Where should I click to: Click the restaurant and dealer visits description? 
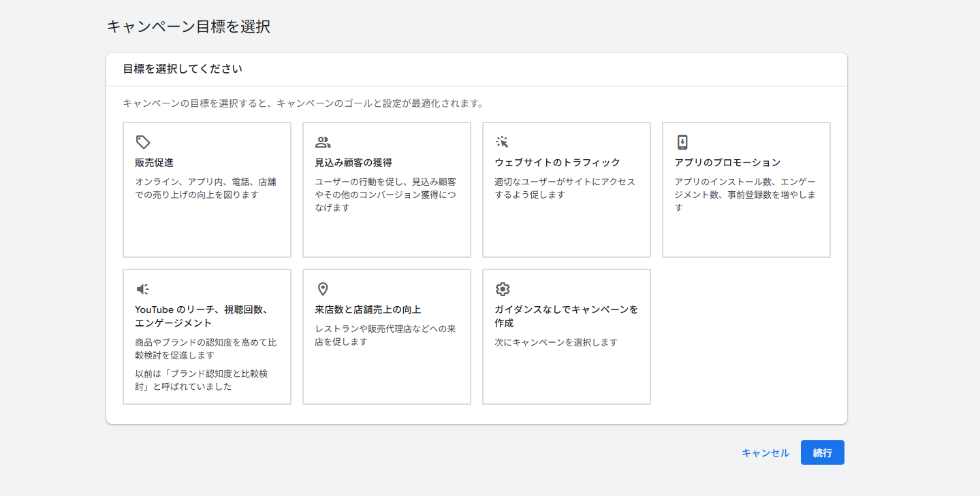pos(385,335)
